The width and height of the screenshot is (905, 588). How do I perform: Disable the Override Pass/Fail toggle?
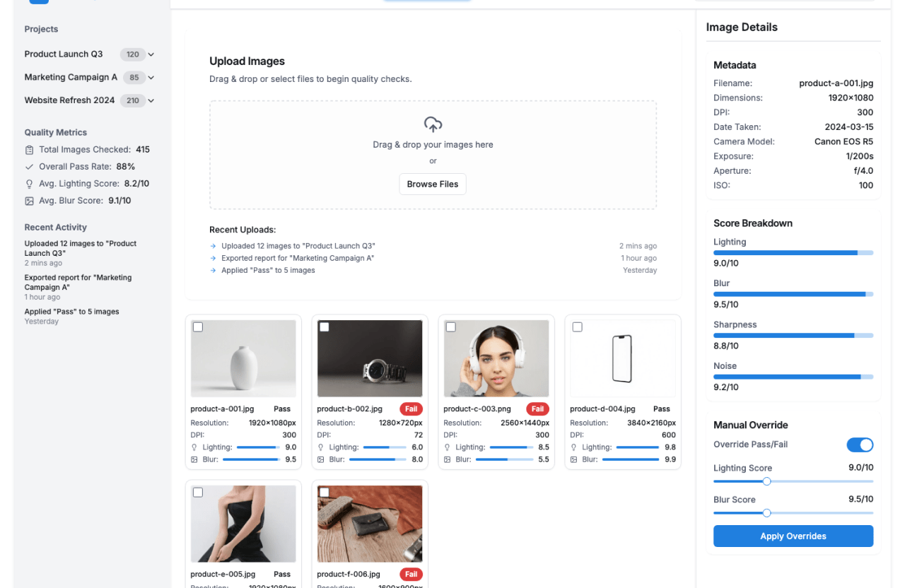860,445
